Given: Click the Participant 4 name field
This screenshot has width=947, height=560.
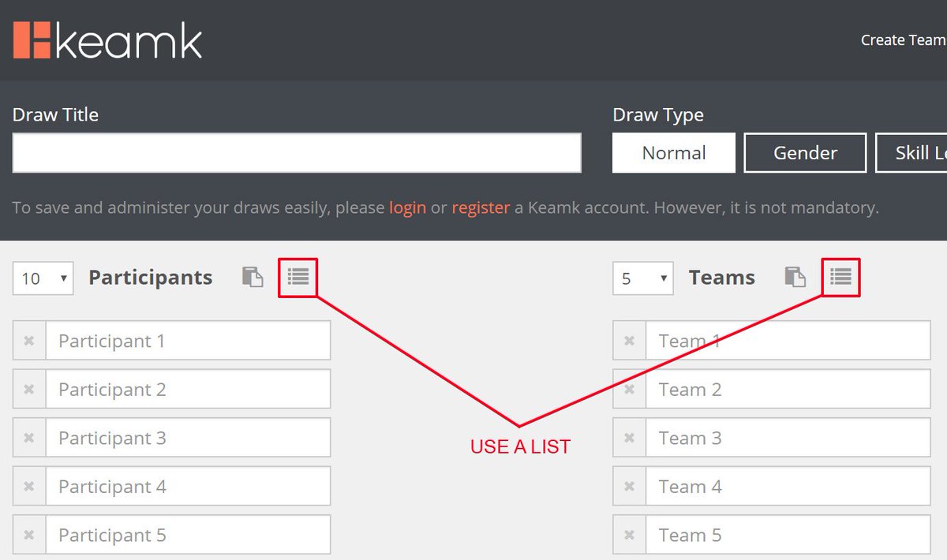Looking at the screenshot, I should click(188, 487).
